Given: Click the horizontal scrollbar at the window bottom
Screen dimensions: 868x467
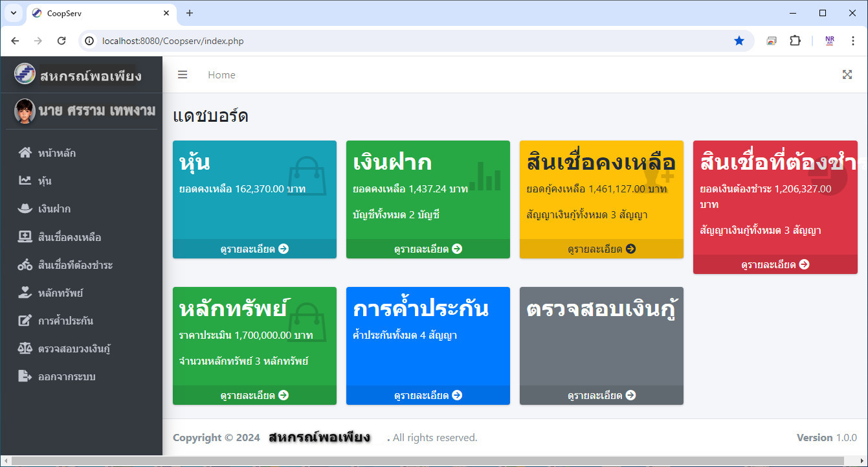Looking at the screenshot, I should pos(434,461).
